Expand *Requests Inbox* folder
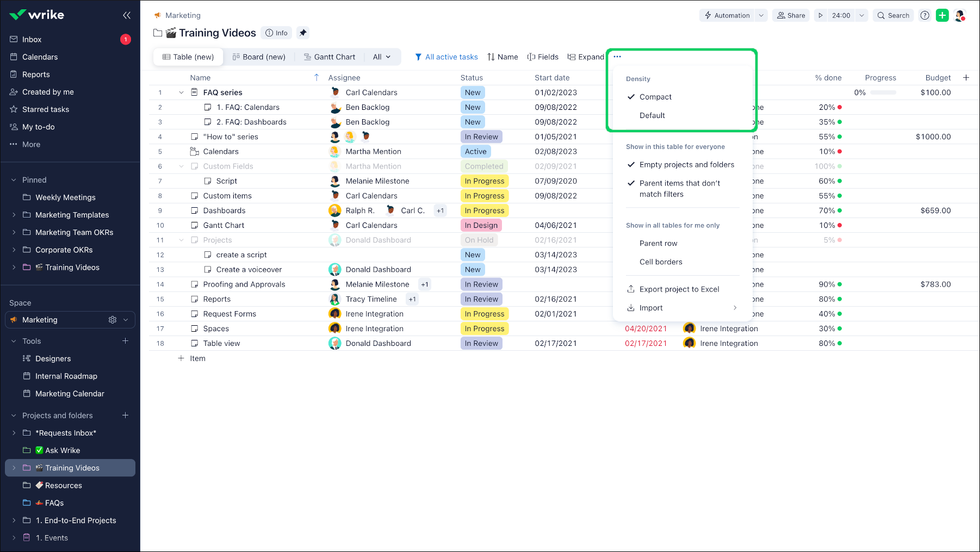This screenshot has height=552, width=980. 14,433
